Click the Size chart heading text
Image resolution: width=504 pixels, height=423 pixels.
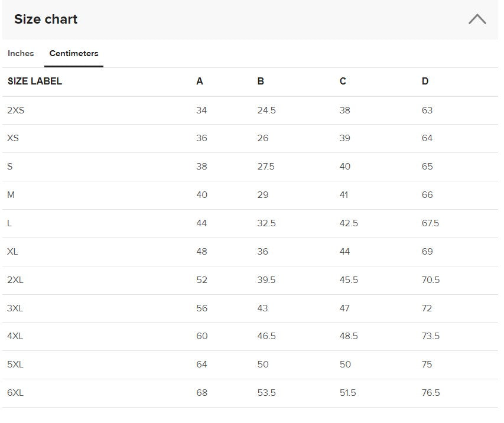46,19
